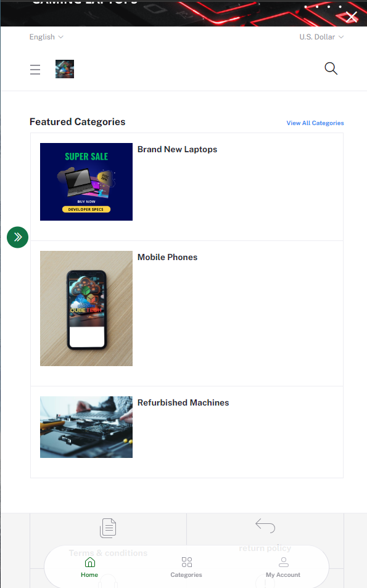Go to the My Account tab
367x588 pixels.
click(x=283, y=567)
